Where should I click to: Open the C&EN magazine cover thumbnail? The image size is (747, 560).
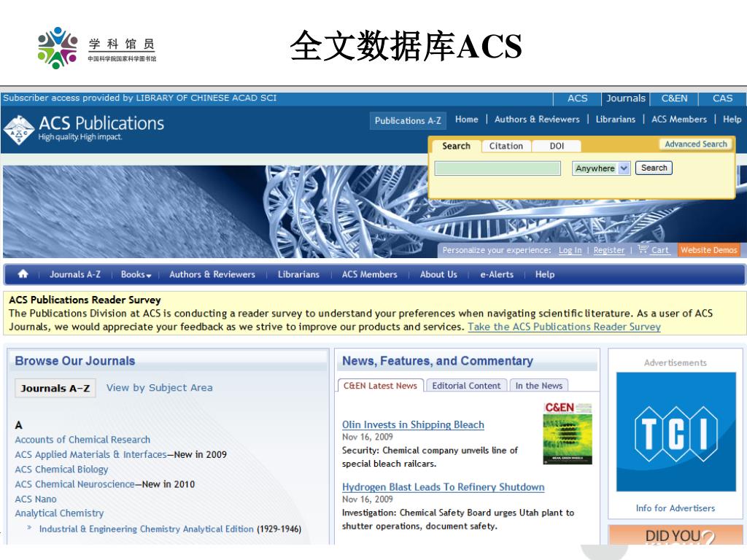tap(568, 433)
